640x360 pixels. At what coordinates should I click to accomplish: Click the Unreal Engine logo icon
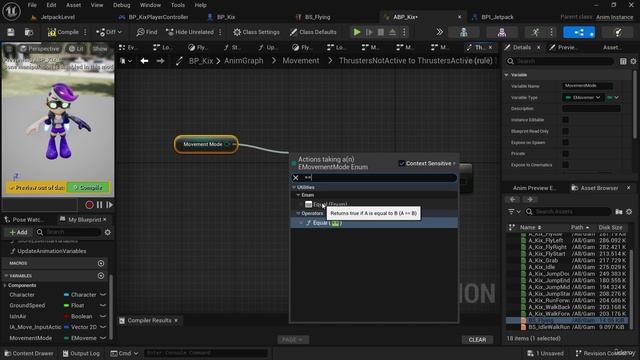(x=11, y=11)
